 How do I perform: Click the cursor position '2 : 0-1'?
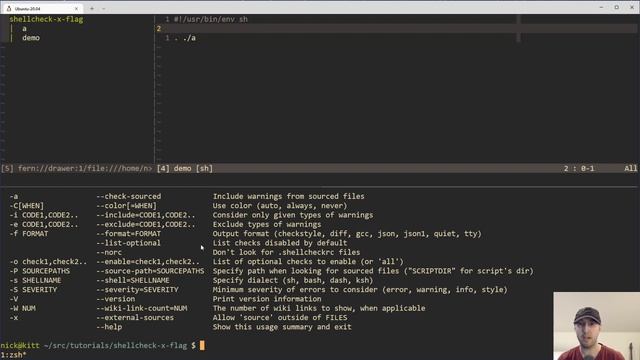pos(579,168)
